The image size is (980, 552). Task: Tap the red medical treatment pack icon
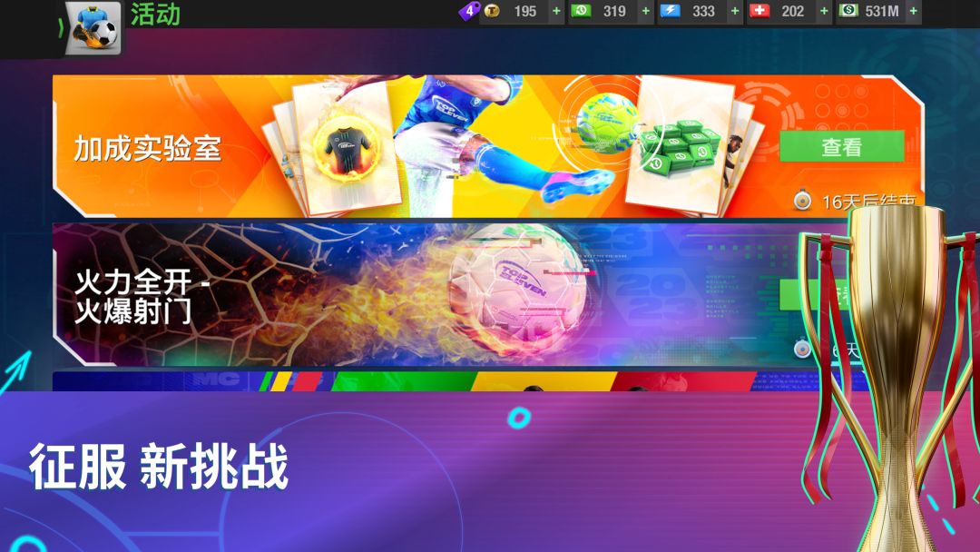[759, 11]
